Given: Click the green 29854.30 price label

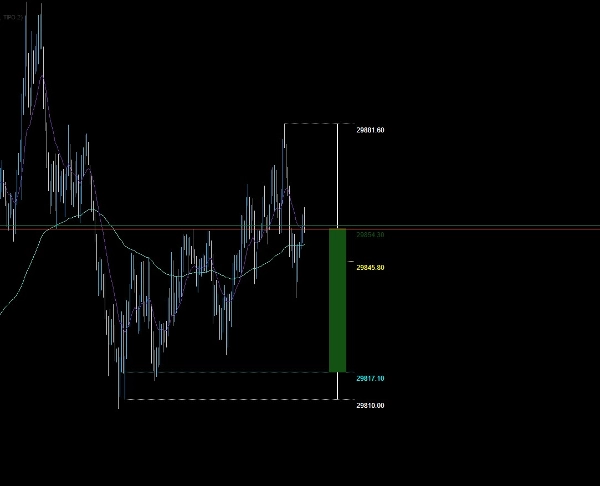Looking at the screenshot, I should (x=370, y=235).
